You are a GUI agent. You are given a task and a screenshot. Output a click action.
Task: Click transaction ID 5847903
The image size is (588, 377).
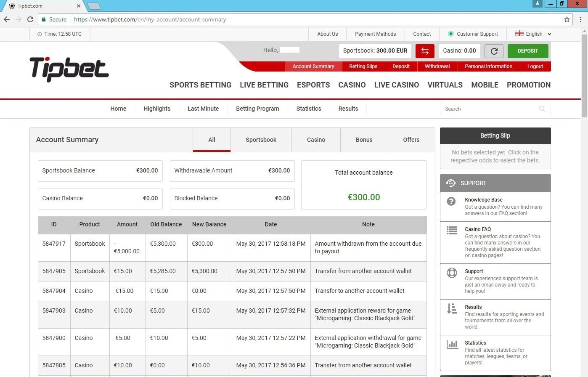[54, 311]
